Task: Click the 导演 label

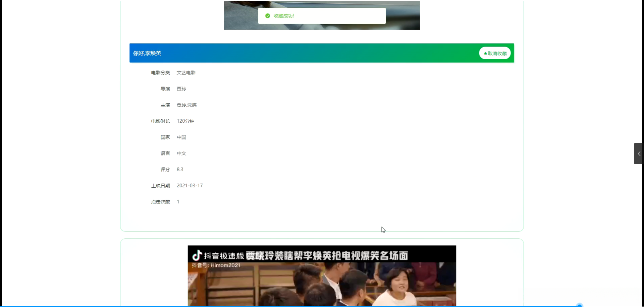Action: (165, 89)
